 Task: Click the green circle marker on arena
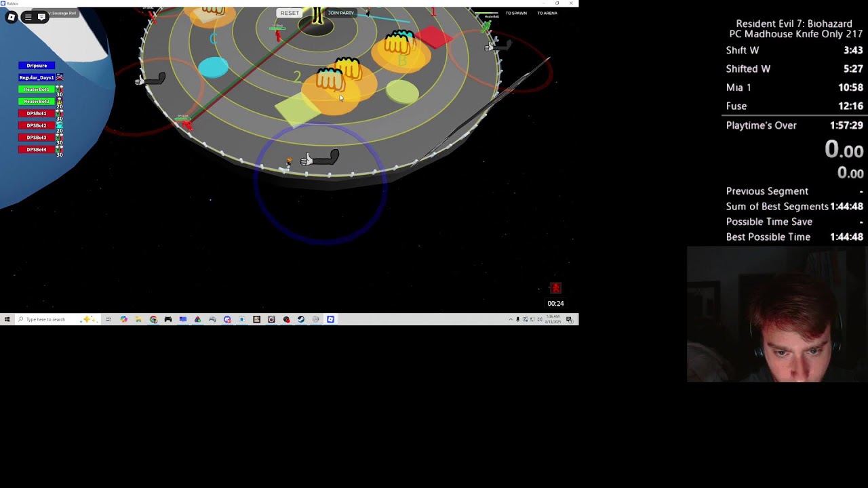(403, 91)
